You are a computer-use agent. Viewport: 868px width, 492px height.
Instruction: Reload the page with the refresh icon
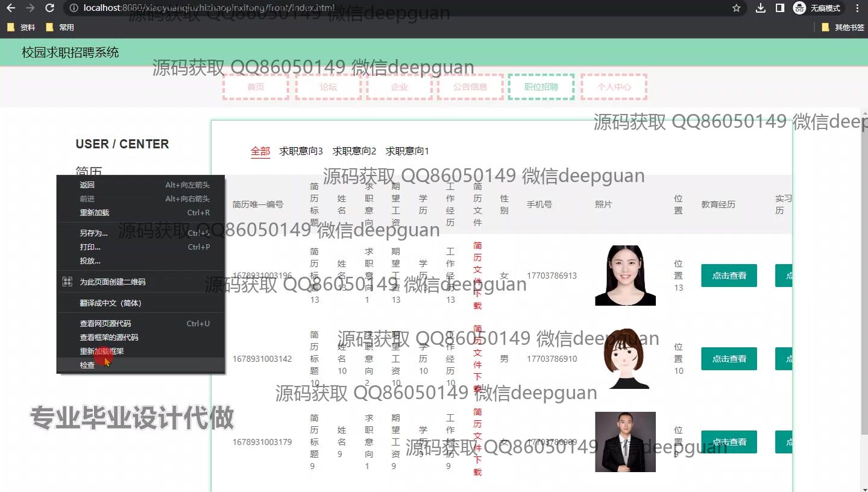click(x=50, y=8)
